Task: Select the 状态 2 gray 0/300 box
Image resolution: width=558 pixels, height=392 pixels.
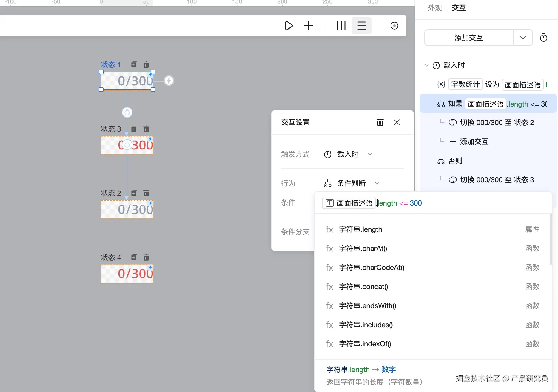Action: [x=127, y=209]
